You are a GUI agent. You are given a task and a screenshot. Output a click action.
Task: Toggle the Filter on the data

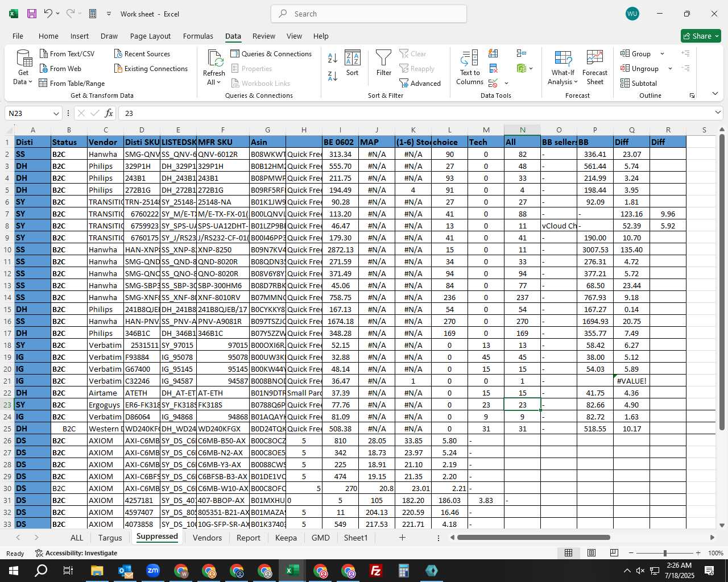click(384, 63)
